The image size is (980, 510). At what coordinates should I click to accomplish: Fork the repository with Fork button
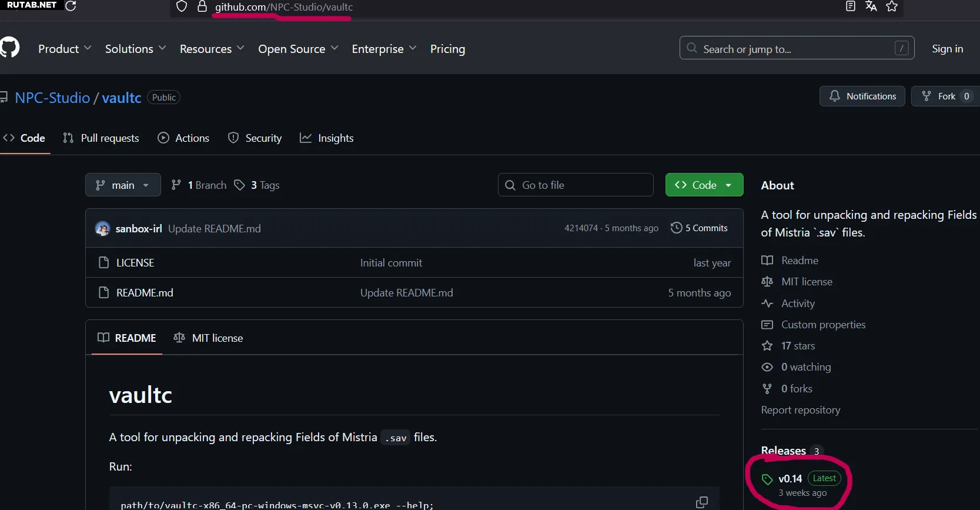[x=945, y=96]
